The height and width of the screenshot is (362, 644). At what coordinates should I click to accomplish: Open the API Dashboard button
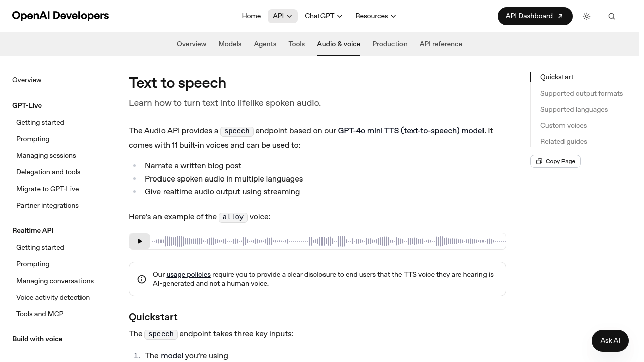click(x=535, y=16)
